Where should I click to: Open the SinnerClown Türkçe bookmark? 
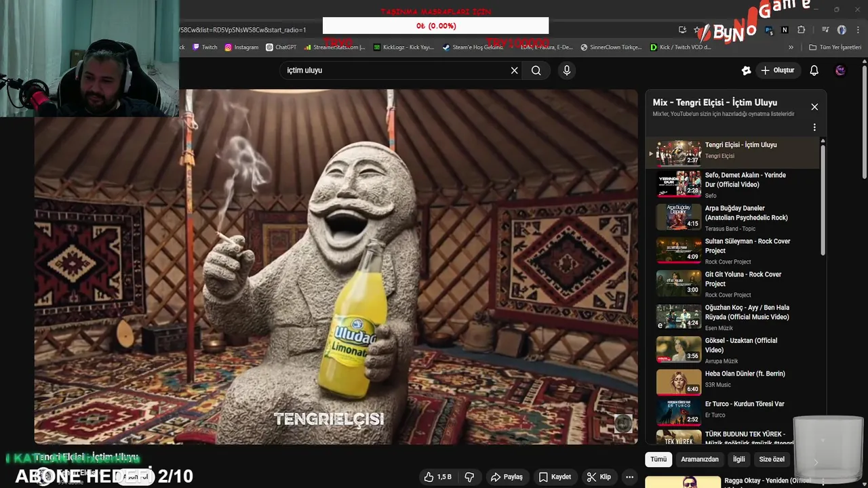(611, 47)
